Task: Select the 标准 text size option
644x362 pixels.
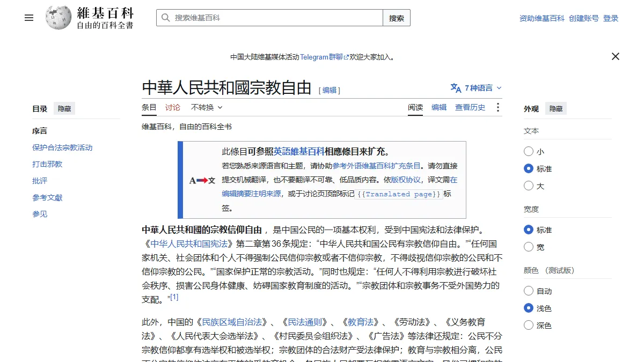Action: pyautogui.click(x=529, y=169)
